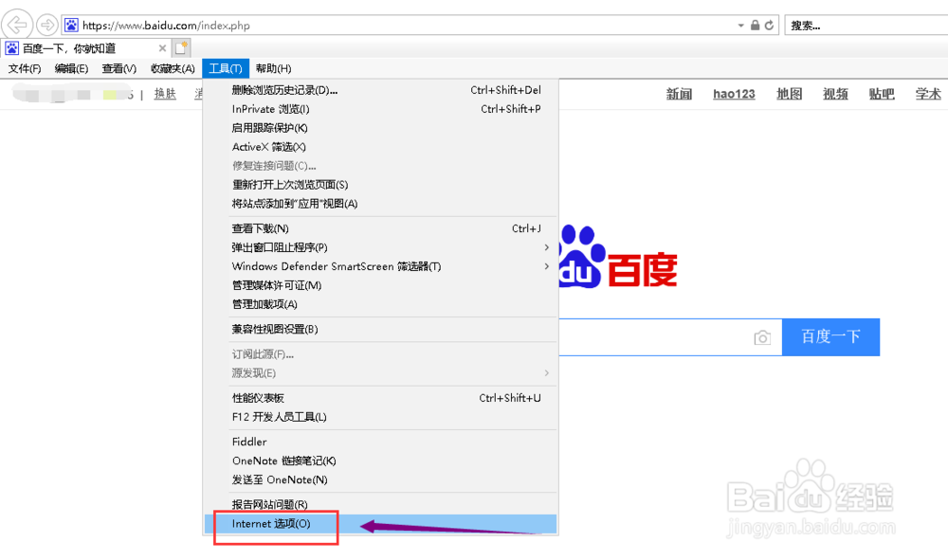Open the address bar dropdown arrow
The image size is (948, 560).
(741, 25)
